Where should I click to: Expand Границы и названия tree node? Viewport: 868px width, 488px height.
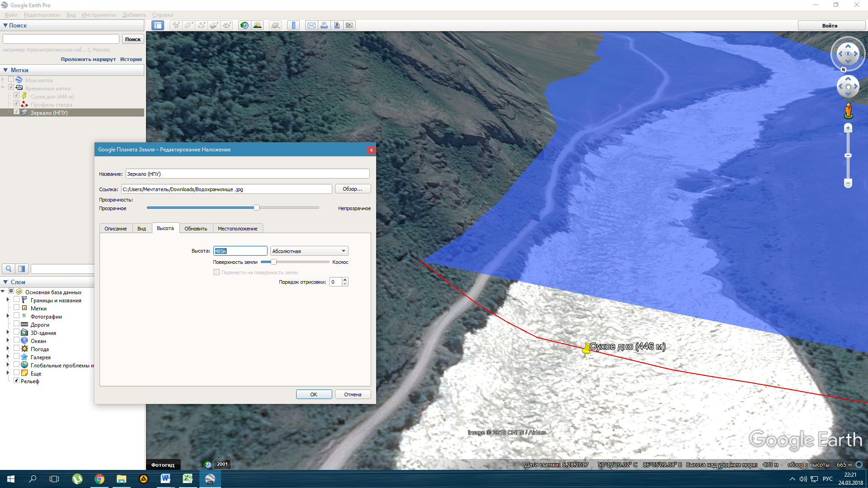(x=8, y=300)
